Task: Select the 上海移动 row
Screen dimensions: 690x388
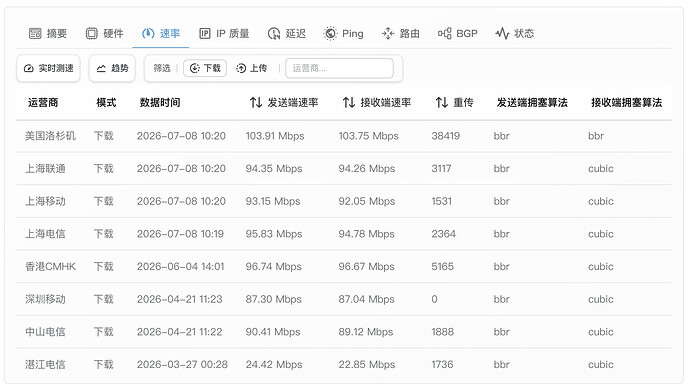Action: click(344, 201)
